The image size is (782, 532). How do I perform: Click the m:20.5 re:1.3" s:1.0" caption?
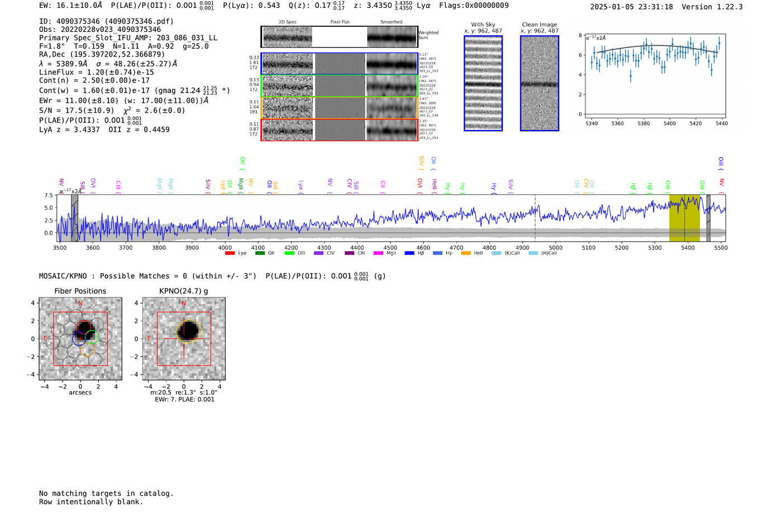tap(184, 392)
